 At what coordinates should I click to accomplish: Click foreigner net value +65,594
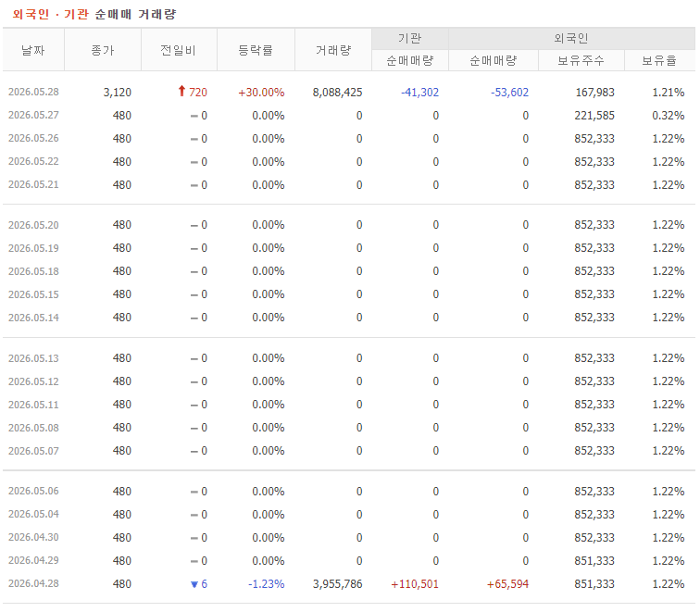point(507,584)
